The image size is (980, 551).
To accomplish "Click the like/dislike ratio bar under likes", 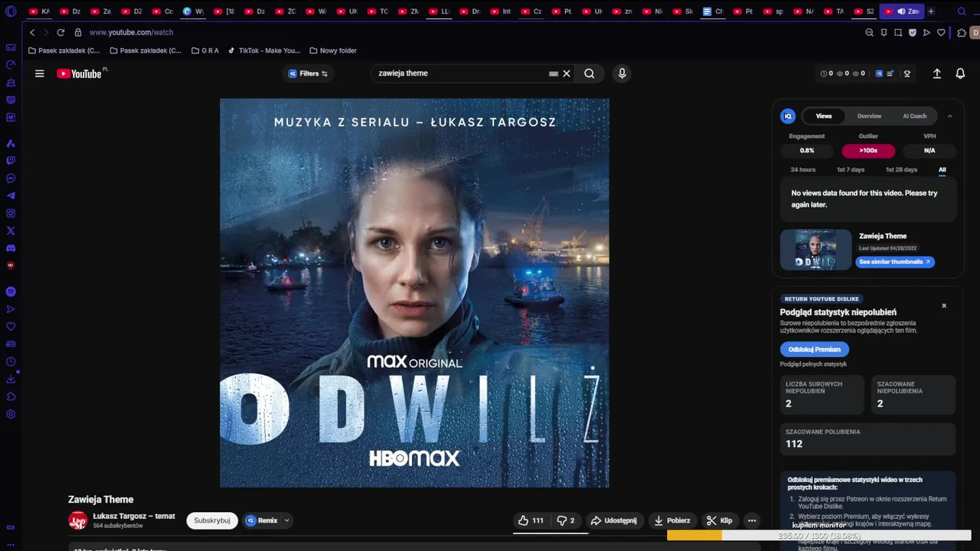I will click(550, 533).
